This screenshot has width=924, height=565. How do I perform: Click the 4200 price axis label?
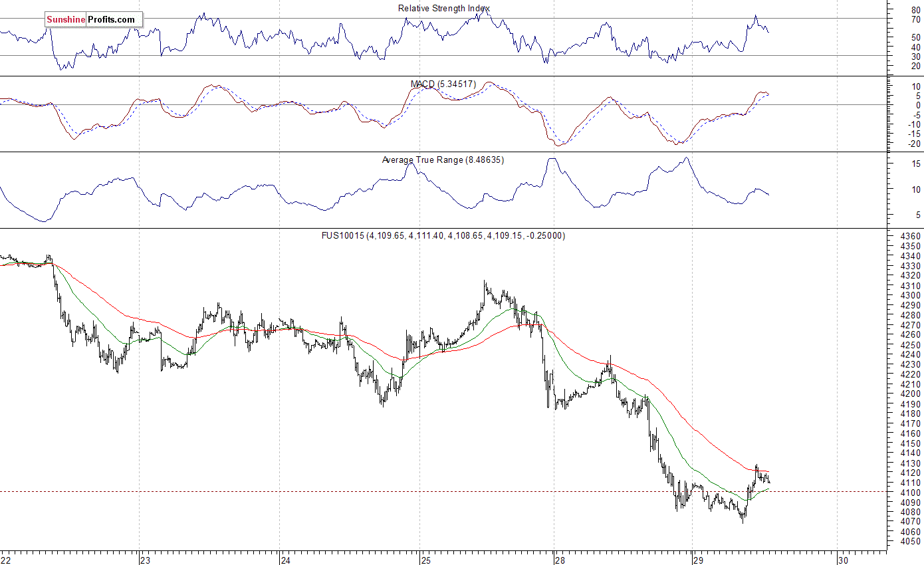click(909, 394)
